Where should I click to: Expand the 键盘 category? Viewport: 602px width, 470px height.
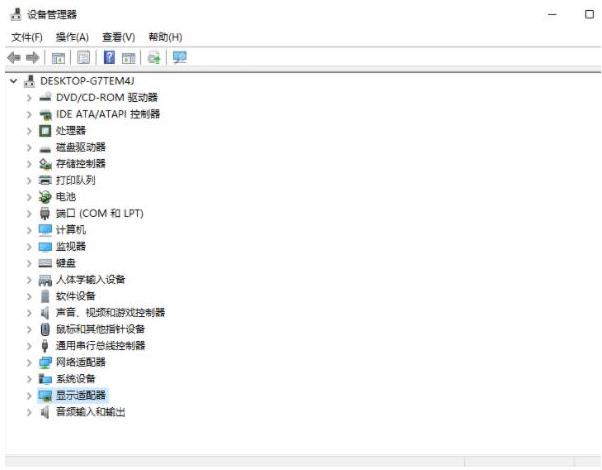pyautogui.click(x=29, y=263)
